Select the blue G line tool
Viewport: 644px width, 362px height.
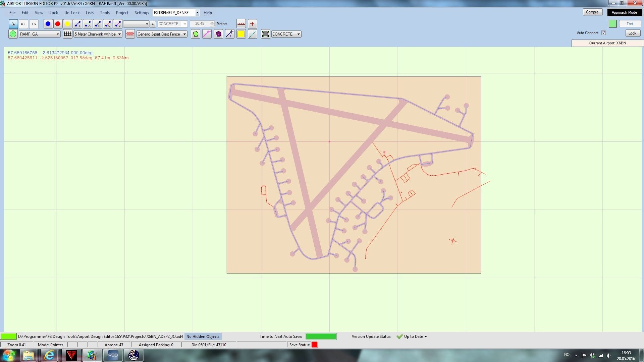[230, 34]
